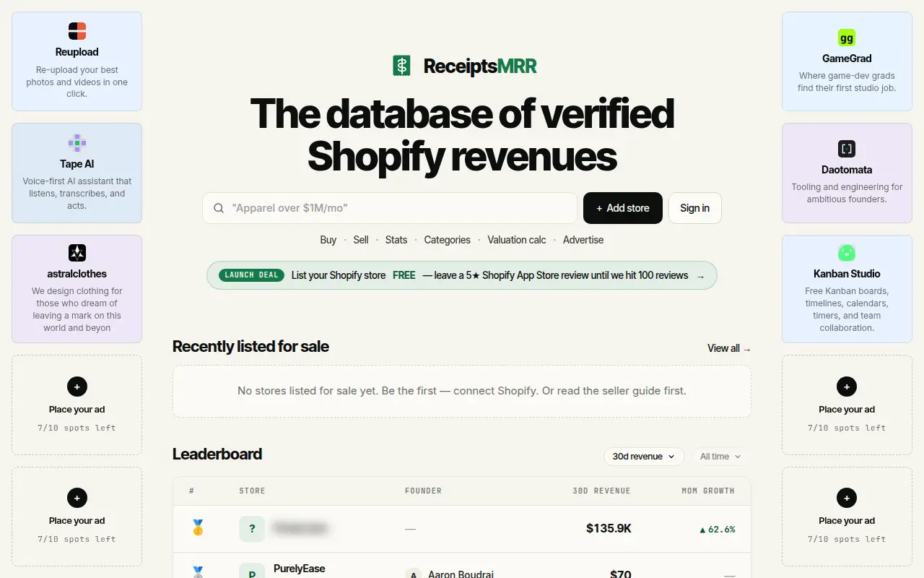The image size is (924, 578).
Task: Click the Add store button
Action: 623,208
